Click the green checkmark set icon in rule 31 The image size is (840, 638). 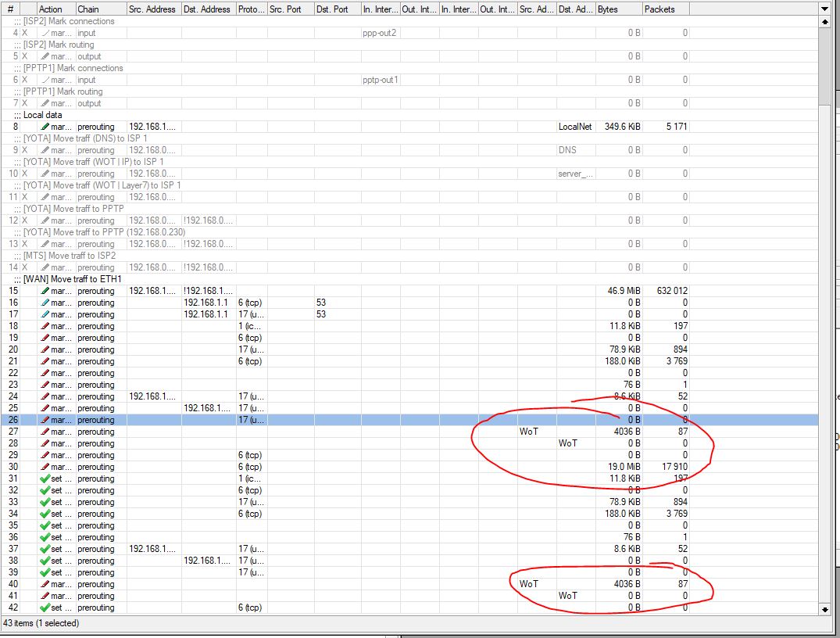(x=45, y=478)
